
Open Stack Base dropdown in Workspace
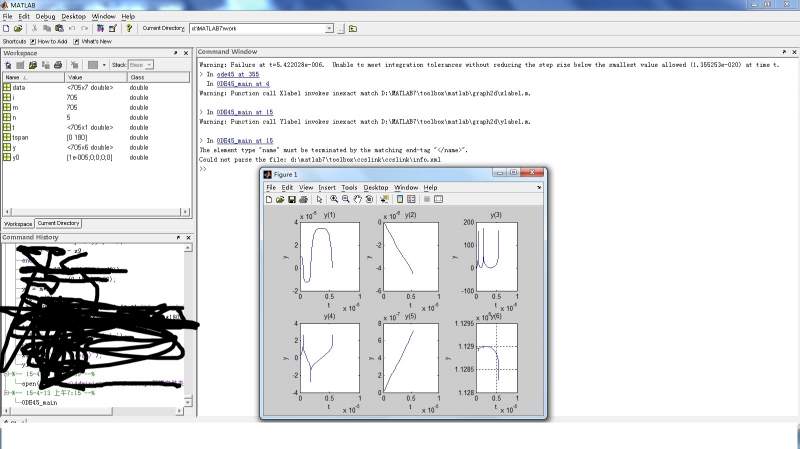coord(148,65)
